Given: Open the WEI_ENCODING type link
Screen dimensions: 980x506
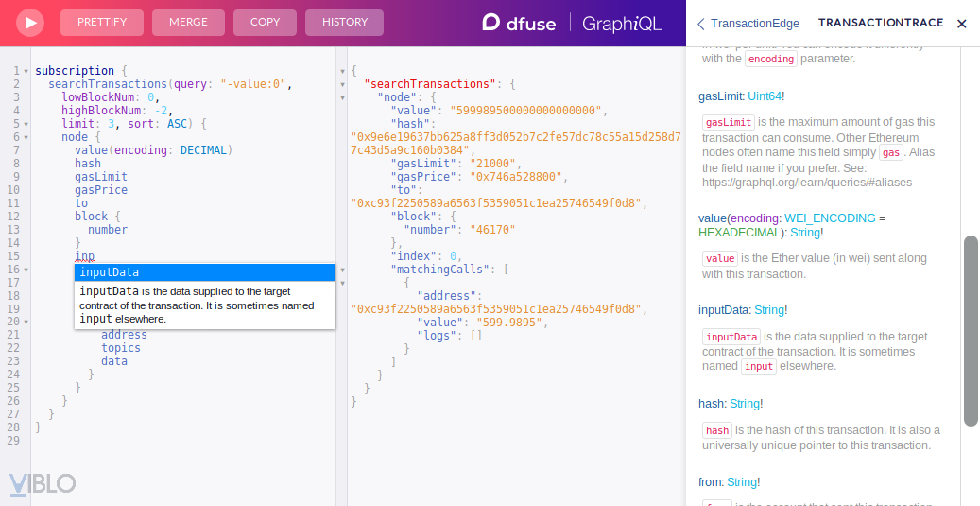Looking at the screenshot, I should (x=830, y=218).
